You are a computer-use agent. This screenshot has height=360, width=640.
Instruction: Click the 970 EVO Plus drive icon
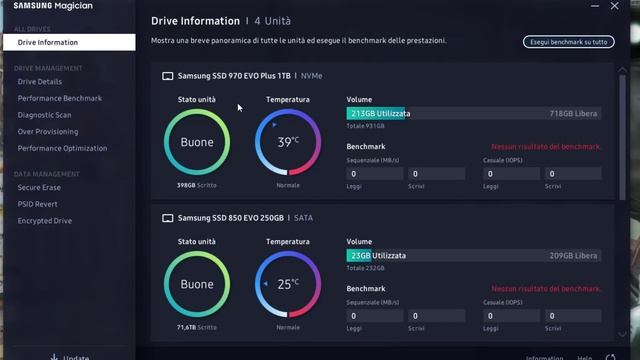pyautogui.click(x=167, y=76)
